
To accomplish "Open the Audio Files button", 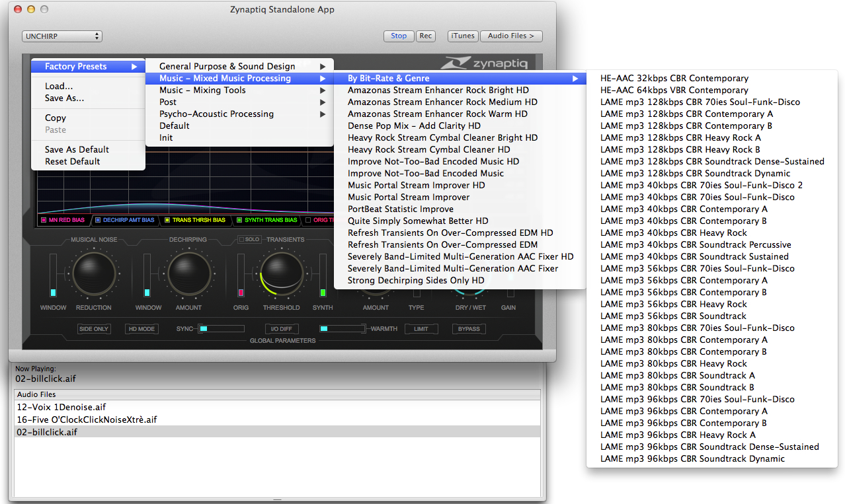I will pyautogui.click(x=511, y=36).
